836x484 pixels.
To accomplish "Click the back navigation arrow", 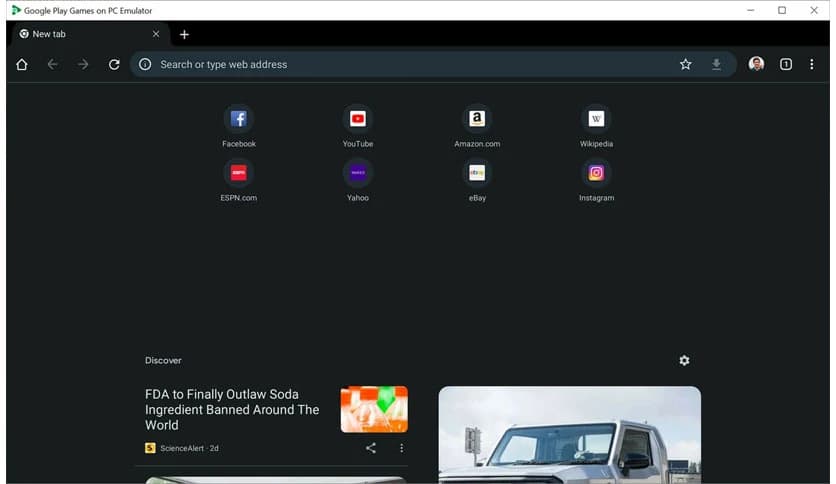I will 52,64.
